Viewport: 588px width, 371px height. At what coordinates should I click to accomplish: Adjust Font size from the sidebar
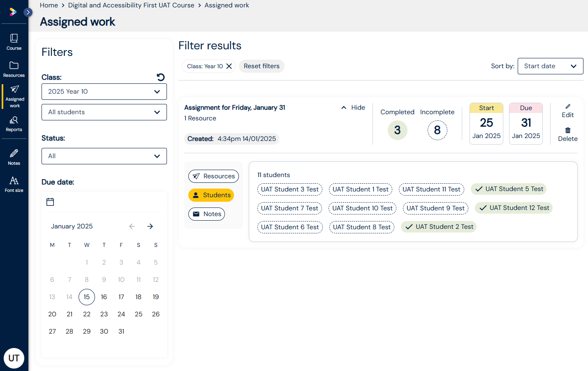(14, 184)
